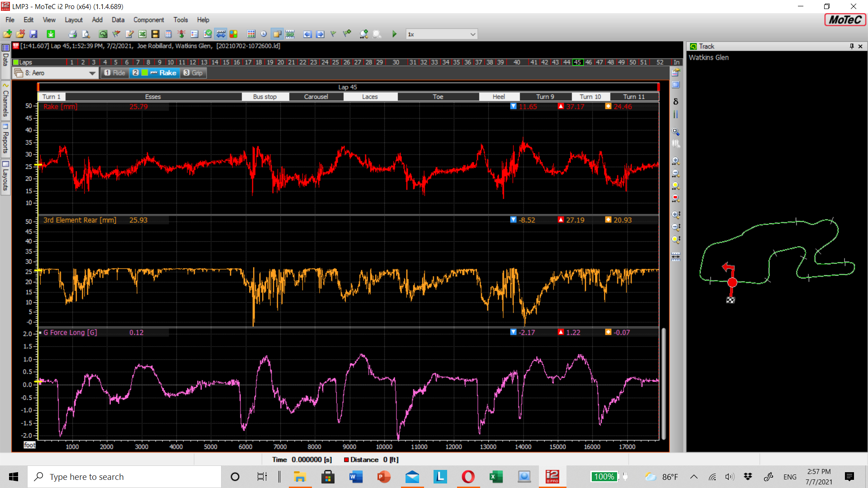Click the colour palette toolbar icon
Screen dimensions: 868x488
pos(234,34)
